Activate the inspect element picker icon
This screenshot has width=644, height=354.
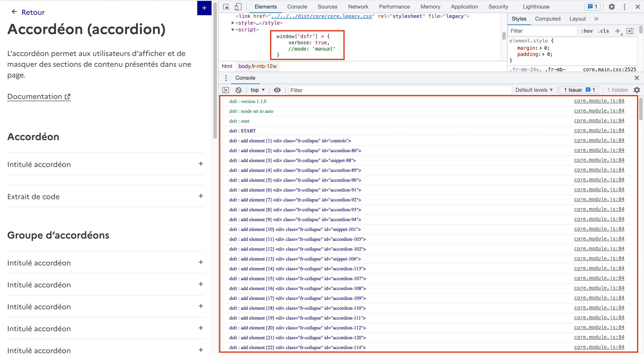click(226, 7)
